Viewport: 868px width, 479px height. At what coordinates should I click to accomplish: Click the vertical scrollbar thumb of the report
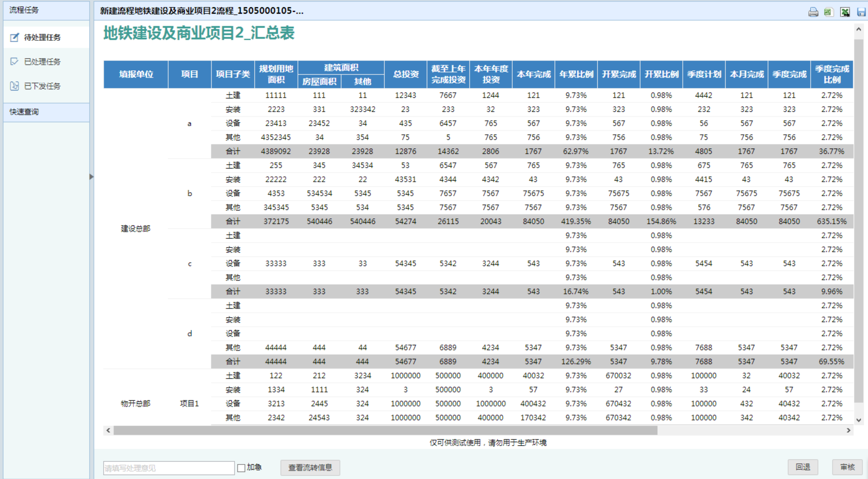859,221
